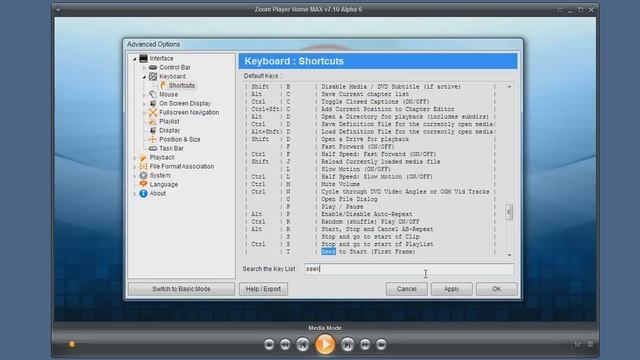
Task: Click the 'Open File Dialog' row
Action: [x=370, y=199]
